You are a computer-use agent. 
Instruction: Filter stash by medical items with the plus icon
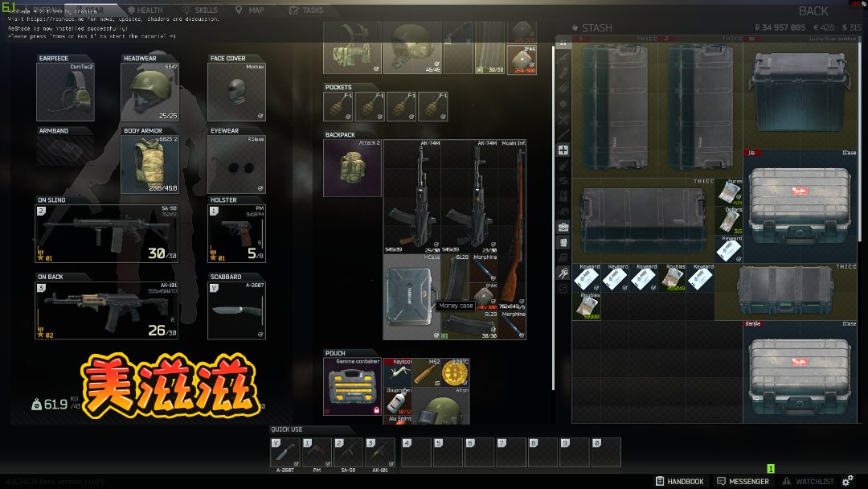tap(563, 150)
